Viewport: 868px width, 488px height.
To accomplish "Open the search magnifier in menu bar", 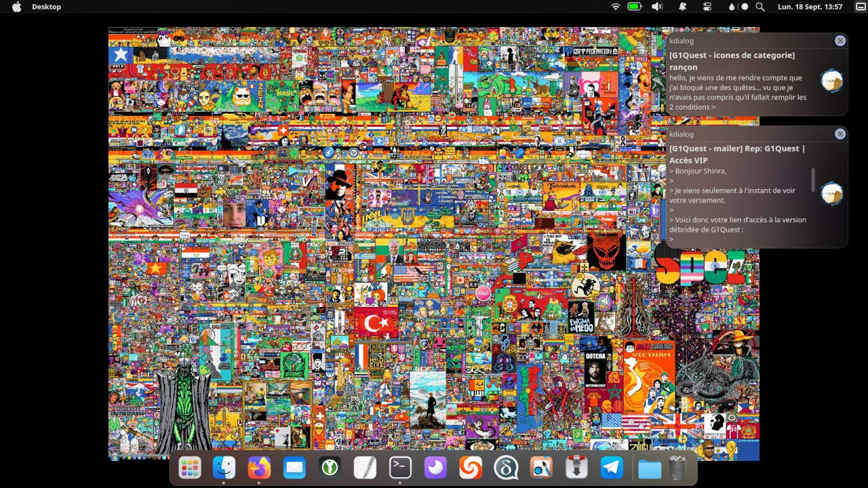I will point(760,7).
